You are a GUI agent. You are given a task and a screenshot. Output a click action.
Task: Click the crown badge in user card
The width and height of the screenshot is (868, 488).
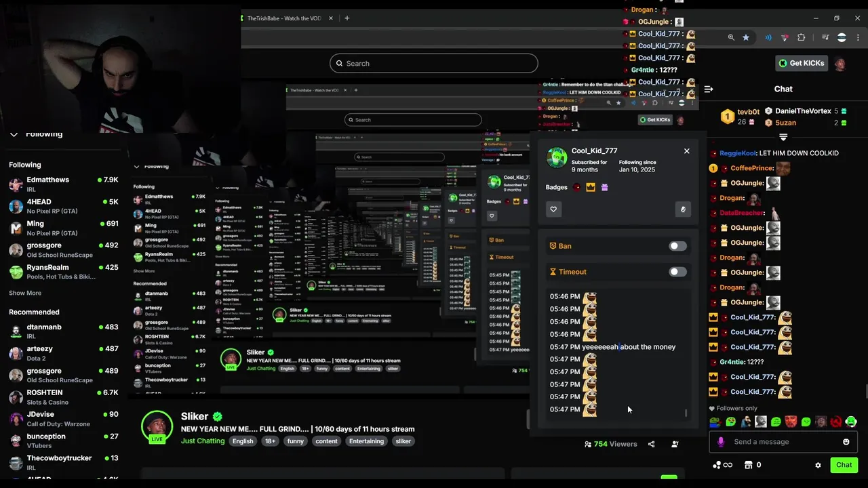click(591, 188)
